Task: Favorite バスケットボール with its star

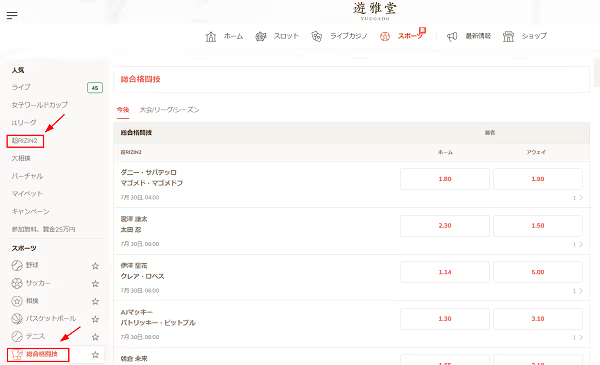Action: (95, 319)
